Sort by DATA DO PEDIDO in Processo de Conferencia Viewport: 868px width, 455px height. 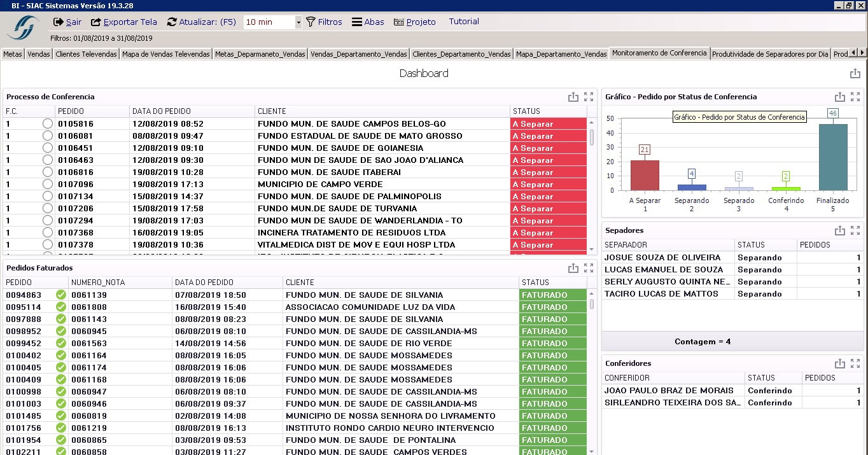coord(192,111)
